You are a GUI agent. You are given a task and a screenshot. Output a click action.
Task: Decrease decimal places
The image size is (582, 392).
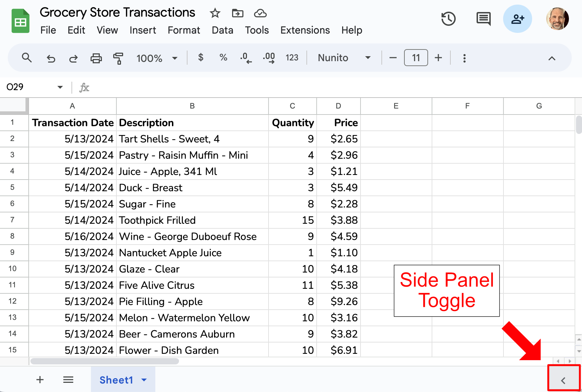246,58
